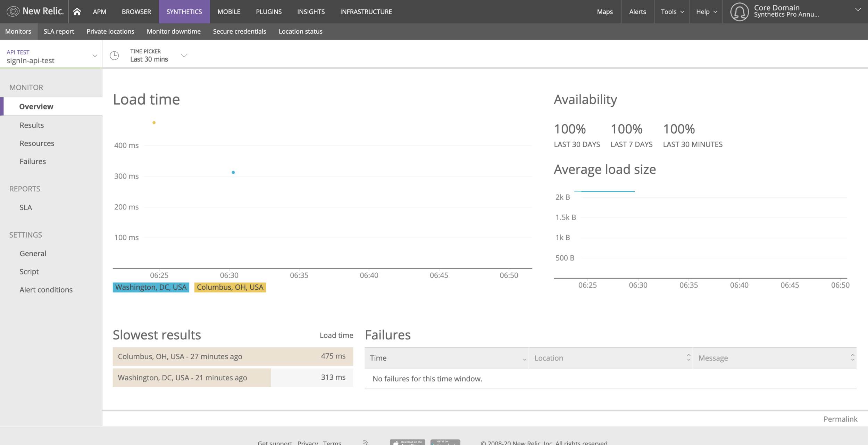Click the Permalink link

click(x=840, y=419)
